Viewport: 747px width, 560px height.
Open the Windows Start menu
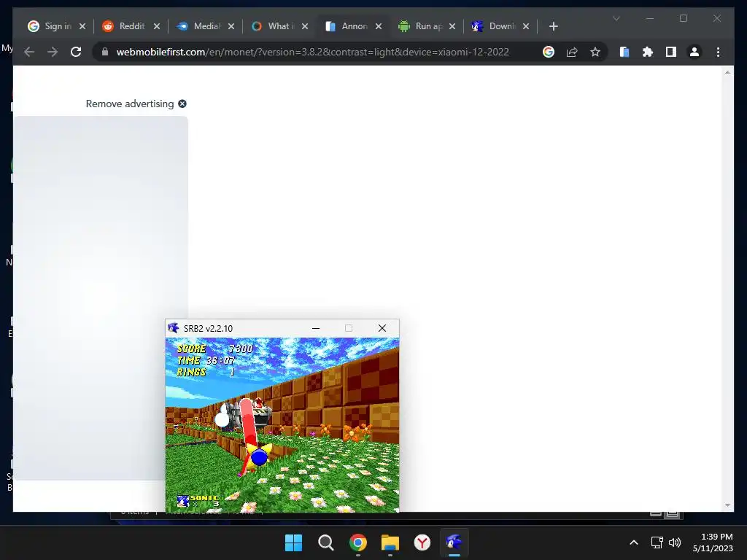point(293,542)
